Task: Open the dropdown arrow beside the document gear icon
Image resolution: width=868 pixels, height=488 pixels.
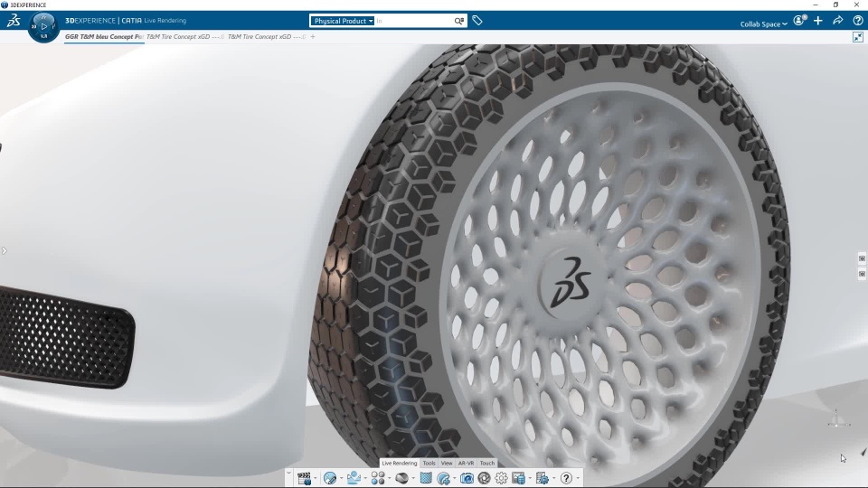Action: pyautogui.click(x=553, y=478)
